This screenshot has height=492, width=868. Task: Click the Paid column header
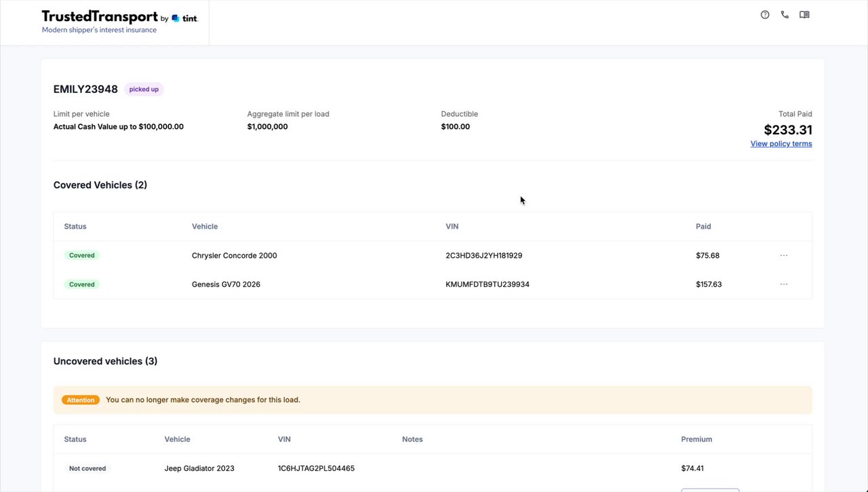click(x=703, y=227)
